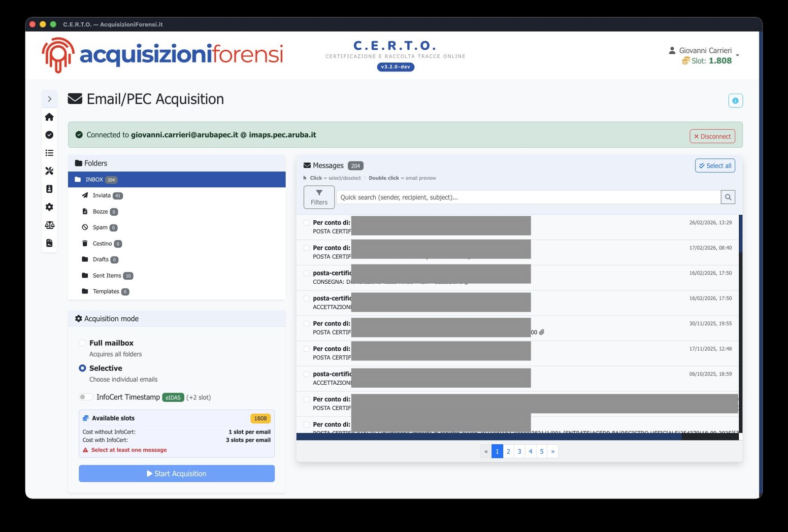Image resolution: width=788 pixels, height=532 pixels.
Task: Select checkbox of the 26/02/2026 13:29 message
Action: [306, 223]
